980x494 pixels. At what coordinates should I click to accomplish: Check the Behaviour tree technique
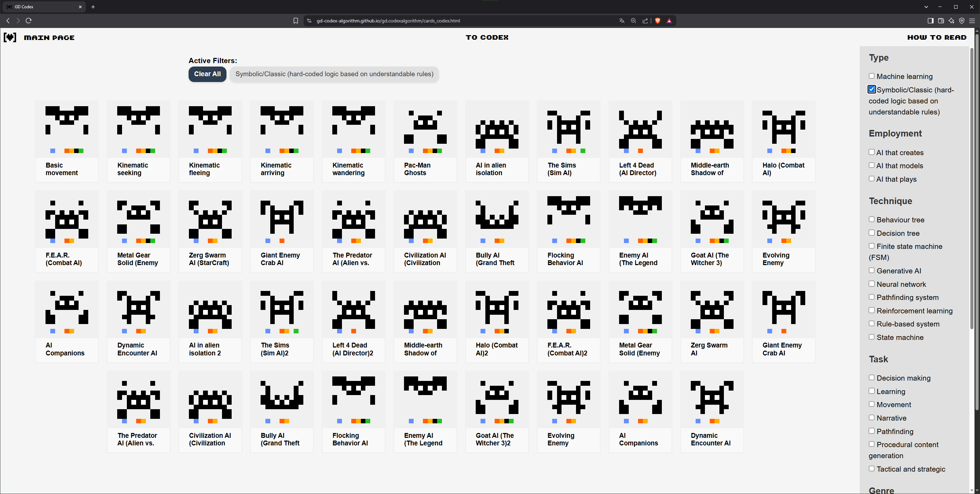tap(871, 220)
